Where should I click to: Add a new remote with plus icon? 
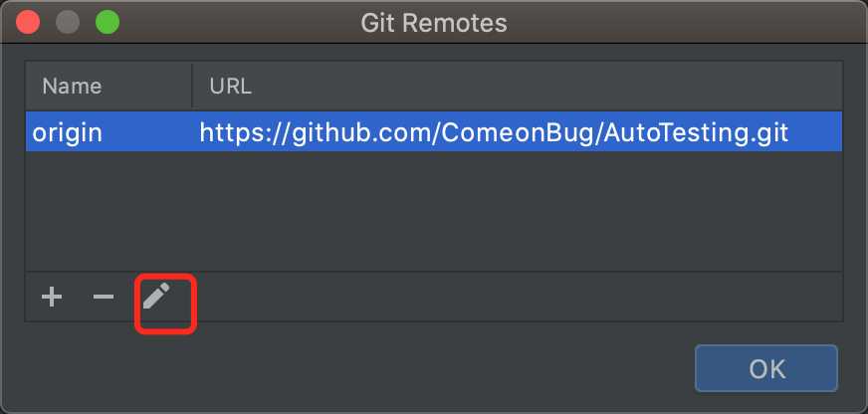coord(52,298)
